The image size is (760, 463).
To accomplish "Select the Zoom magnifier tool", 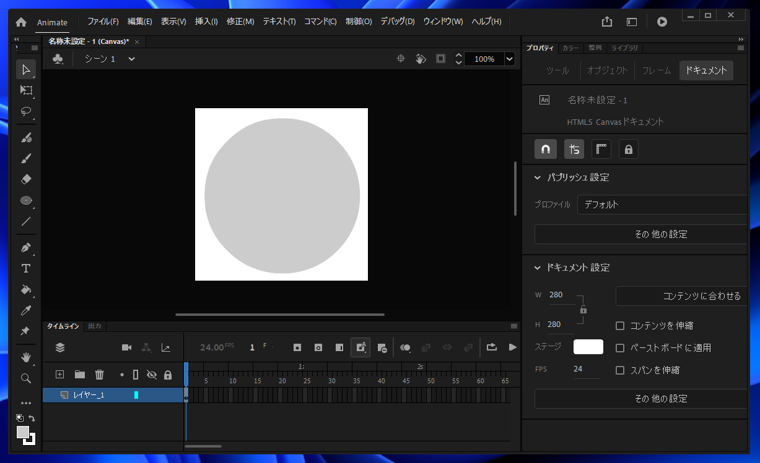I will point(26,378).
